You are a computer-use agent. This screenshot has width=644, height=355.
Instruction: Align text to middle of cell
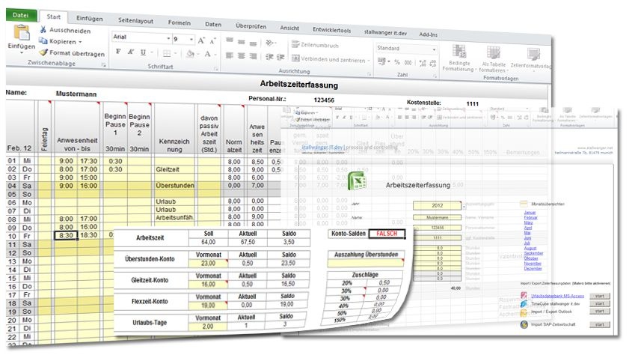pyautogui.click(x=242, y=41)
